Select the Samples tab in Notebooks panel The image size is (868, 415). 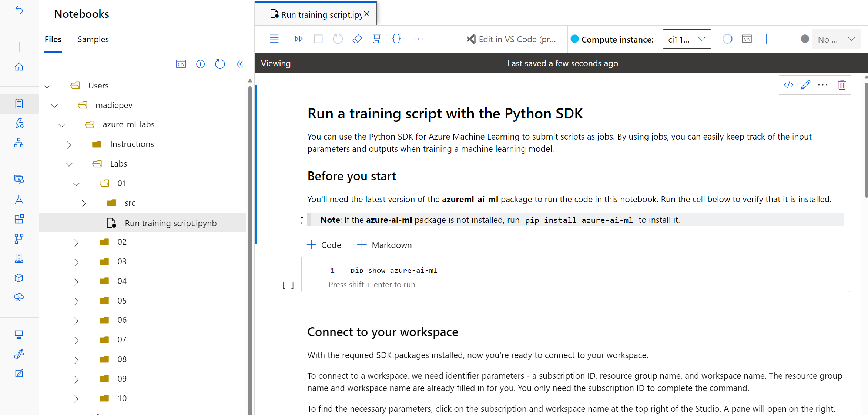(x=93, y=39)
